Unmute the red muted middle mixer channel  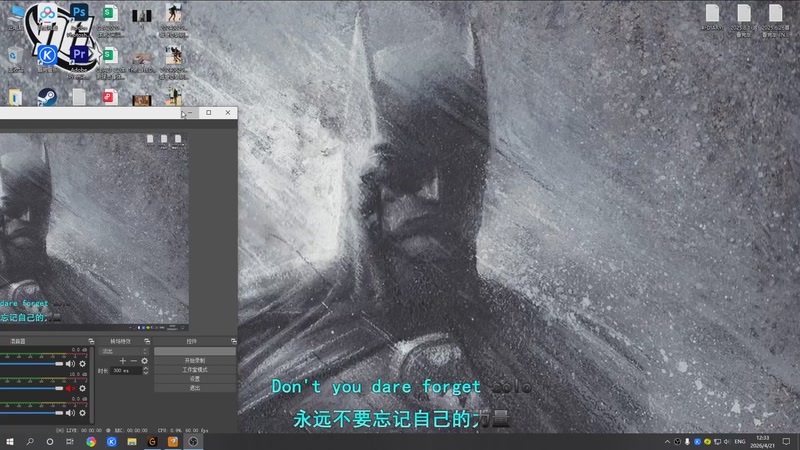[x=70, y=388]
